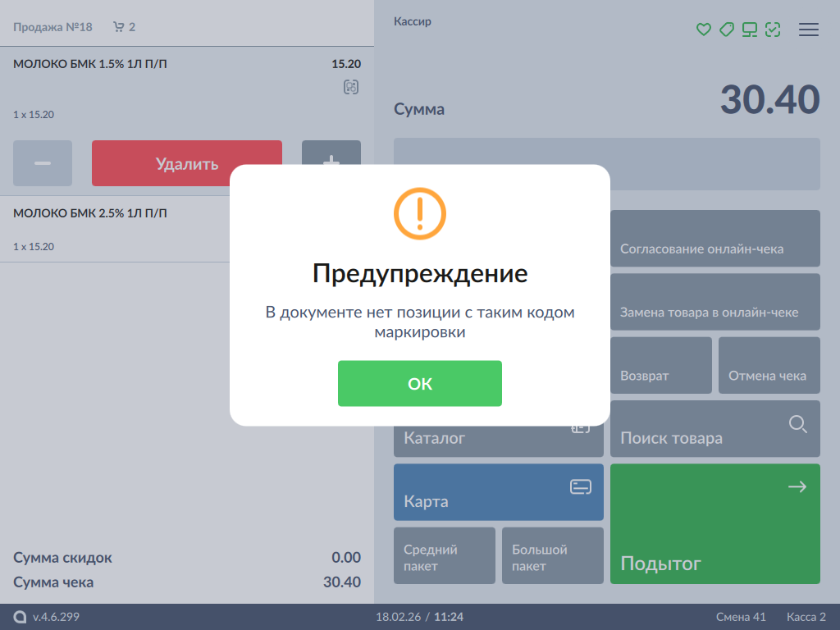Image resolution: width=840 pixels, height=630 pixels.
Task: Click Замена товара в онлайн-чеке
Action: point(714,301)
